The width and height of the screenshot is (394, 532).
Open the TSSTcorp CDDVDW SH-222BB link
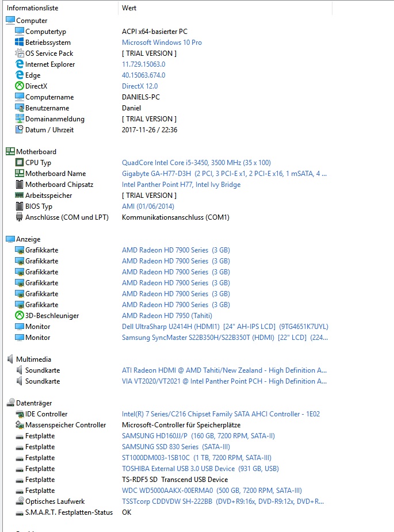[223, 502]
